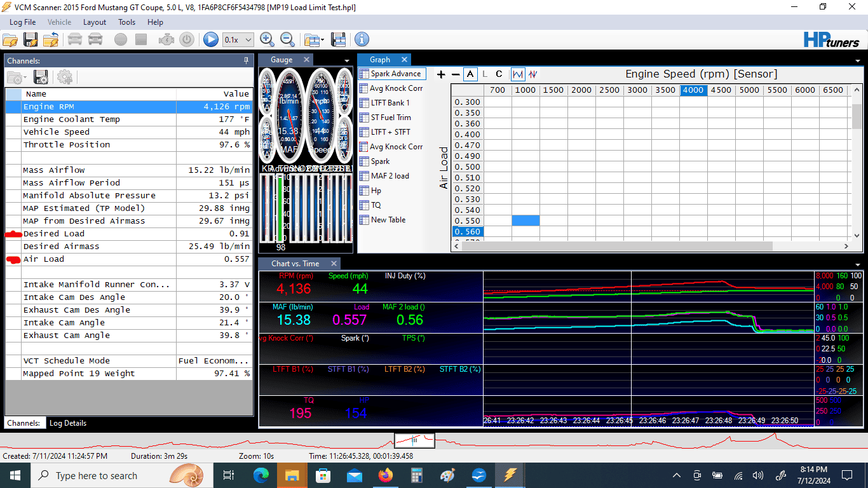Show hidden icons in the system tray
868x488 pixels.
[x=677, y=475]
